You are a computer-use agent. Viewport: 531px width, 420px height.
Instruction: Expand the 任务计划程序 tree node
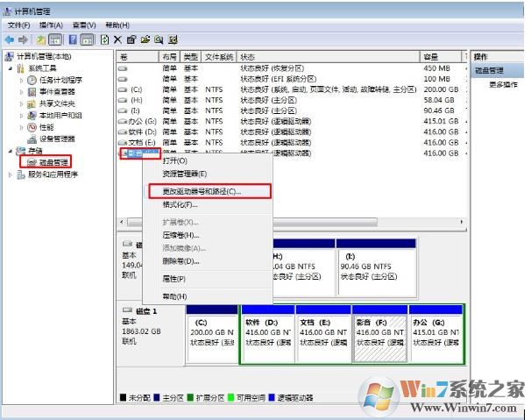tap(22, 80)
